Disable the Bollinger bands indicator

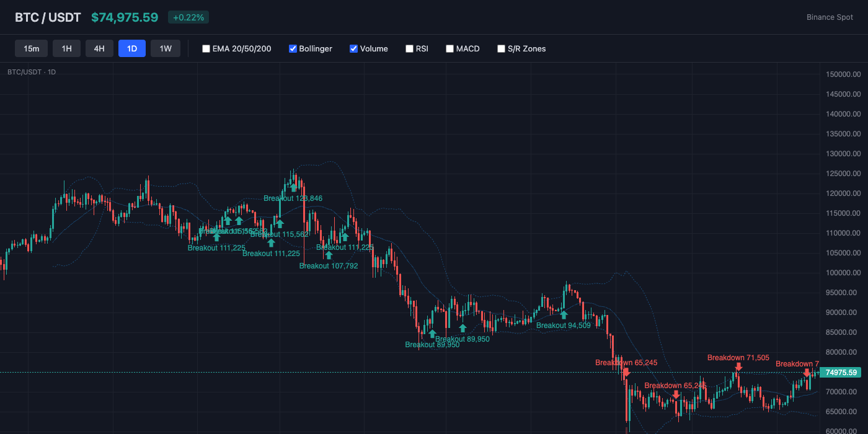(x=292, y=48)
